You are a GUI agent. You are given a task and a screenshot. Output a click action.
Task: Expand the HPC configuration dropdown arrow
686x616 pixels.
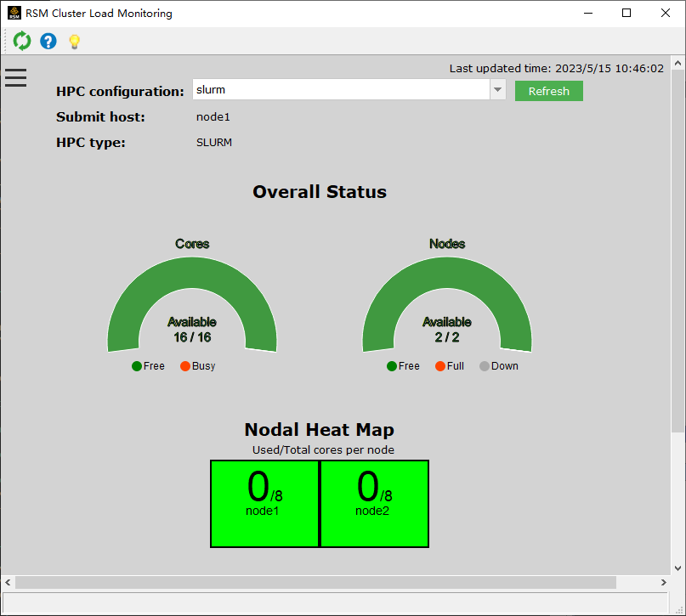pos(497,90)
